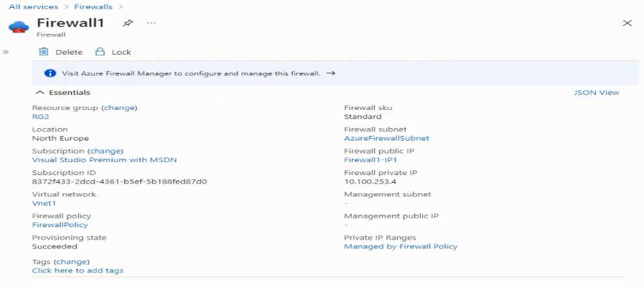Screen dimensions: 644x287
Task: Open JSON View
Action: point(597,92)
